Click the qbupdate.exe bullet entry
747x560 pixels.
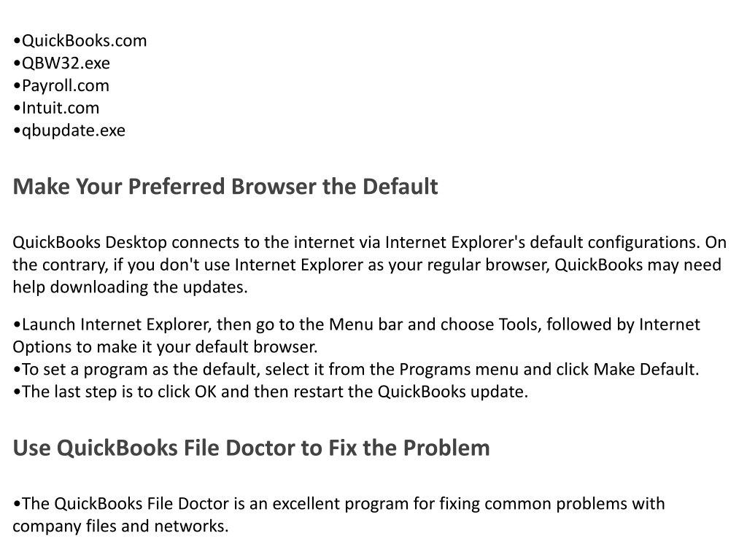69,131
